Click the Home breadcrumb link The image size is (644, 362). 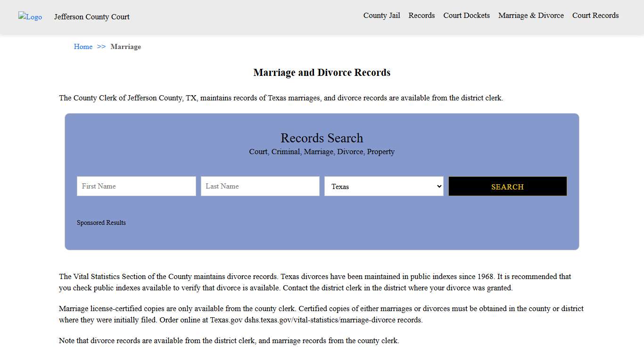tap(83, 47)
